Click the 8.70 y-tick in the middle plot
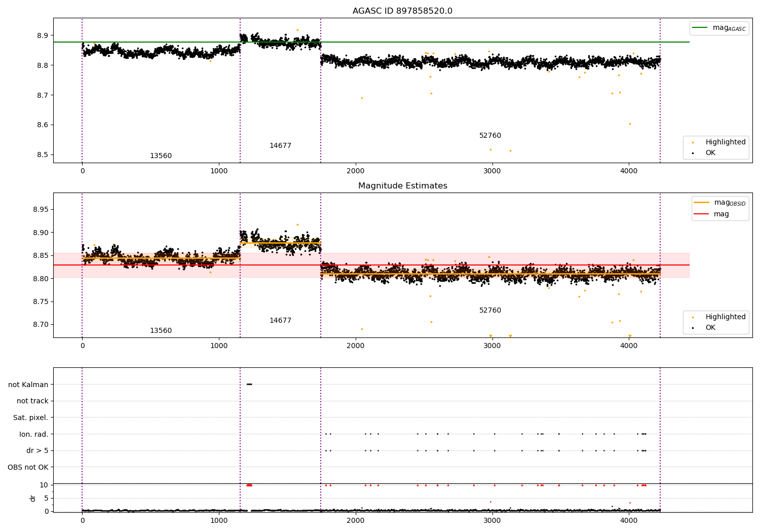The width and height of the screenshot is (760, 532). point(41,325)
